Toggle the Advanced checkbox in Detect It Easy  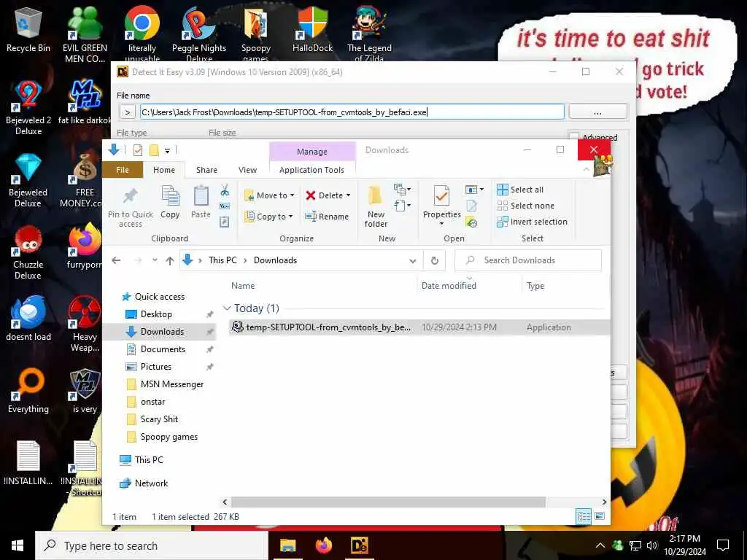(575, 137)
